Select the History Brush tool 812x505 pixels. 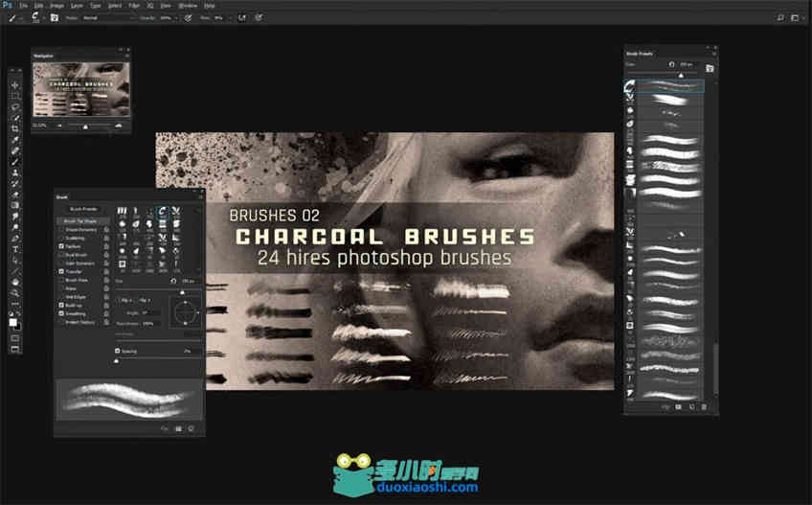15,184
